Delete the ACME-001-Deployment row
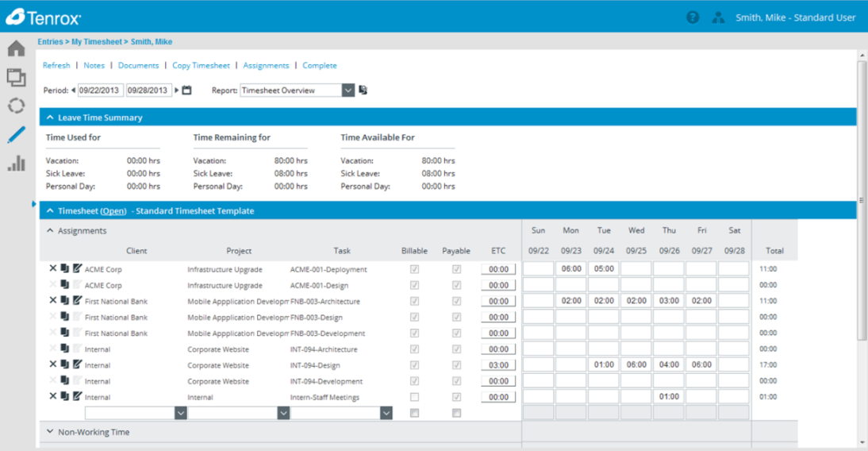Screen dimensions: 868x451 (x=52, y=268)
